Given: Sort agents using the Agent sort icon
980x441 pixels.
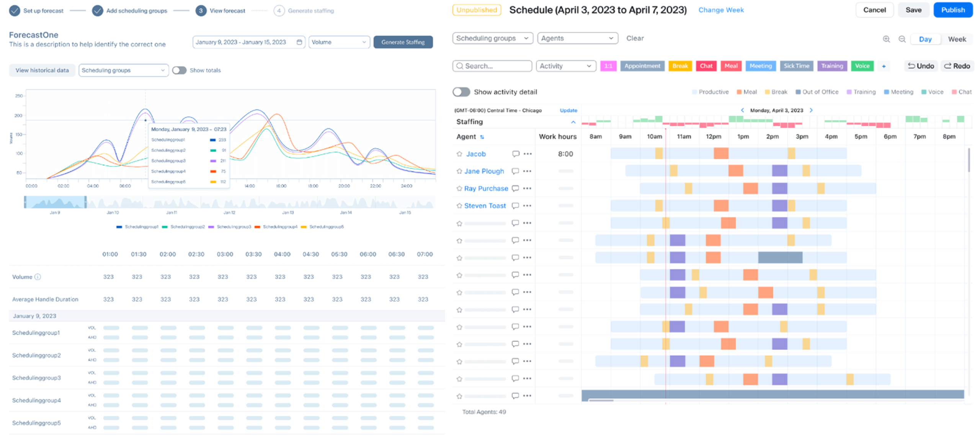Looking at the screenshot, I should [x=482, y=137].
